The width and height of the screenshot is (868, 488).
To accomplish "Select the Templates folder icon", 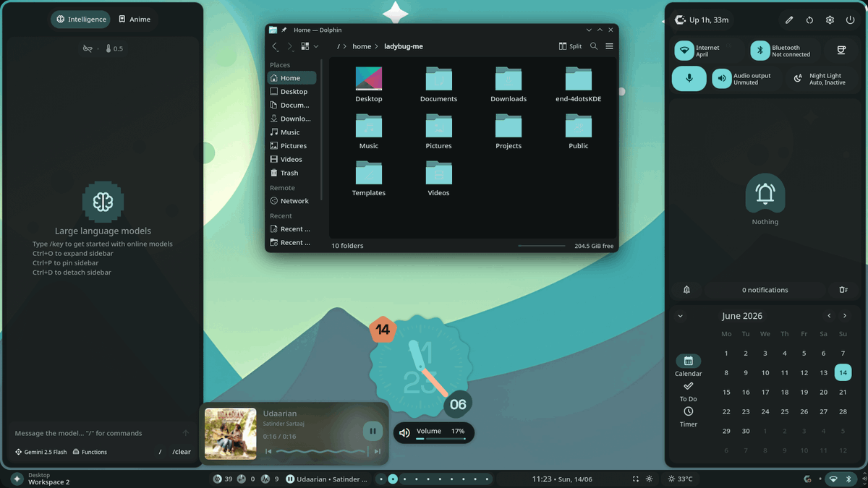I will (x=369, y=174).
